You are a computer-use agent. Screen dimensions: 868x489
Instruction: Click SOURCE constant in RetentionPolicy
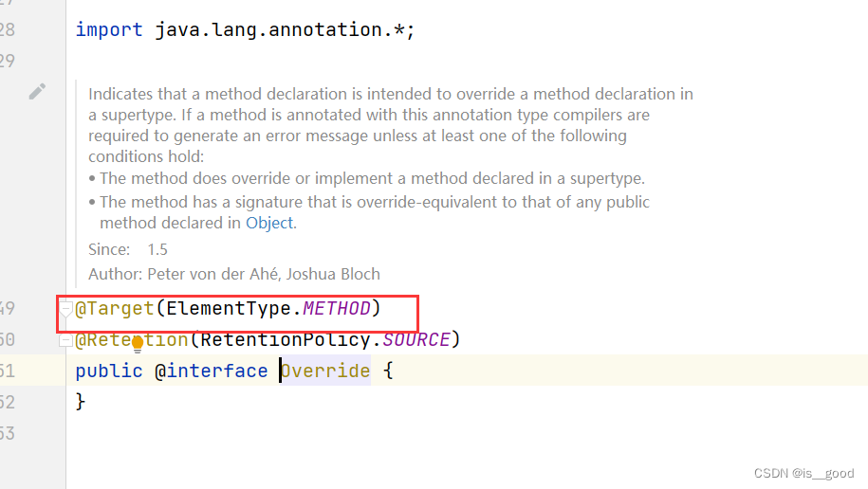(x=416, y=339)
